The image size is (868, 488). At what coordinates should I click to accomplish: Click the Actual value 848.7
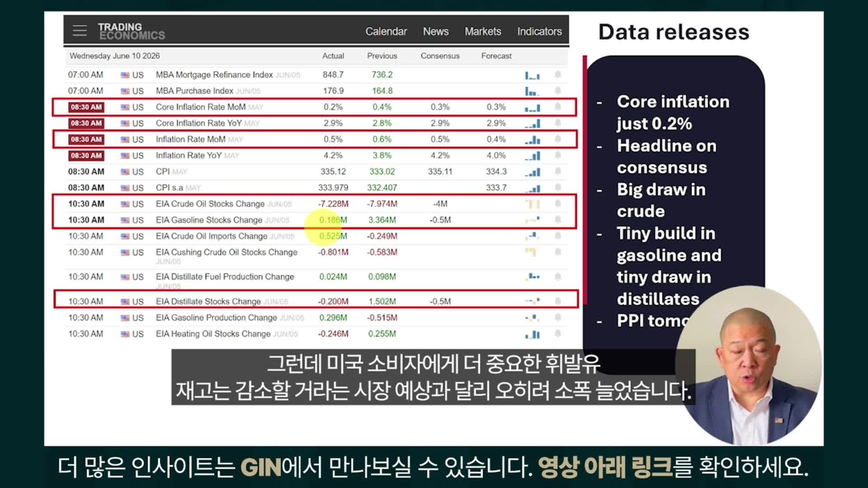(x=333, y=75)
